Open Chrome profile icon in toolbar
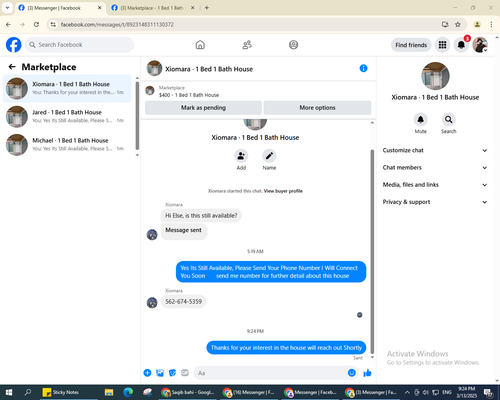The height and width of the screenshot is (400, 500). pyautogui.click(x=477, y=24)
